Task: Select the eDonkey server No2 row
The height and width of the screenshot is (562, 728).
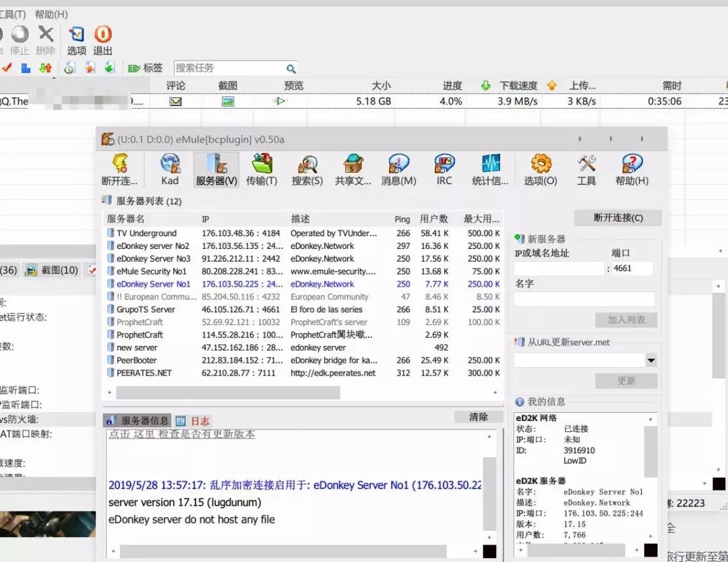Action: [x=303, y=246]
